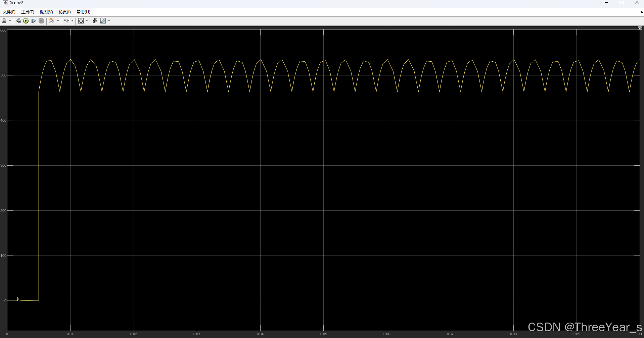The image size is (644, 338).
Task: Click the MATLAB icon in the Scope2 title bar
Action: (5, 3)
